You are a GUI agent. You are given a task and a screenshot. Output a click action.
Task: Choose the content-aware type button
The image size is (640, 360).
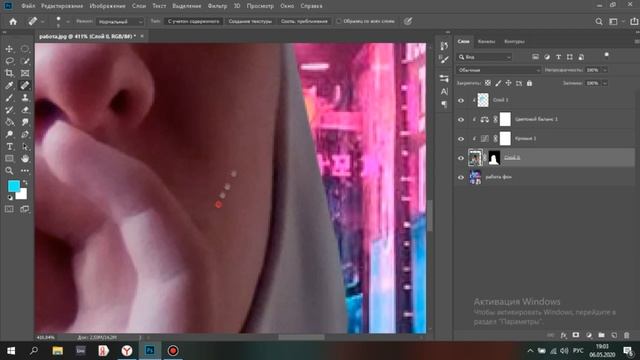tap(193, 21)
